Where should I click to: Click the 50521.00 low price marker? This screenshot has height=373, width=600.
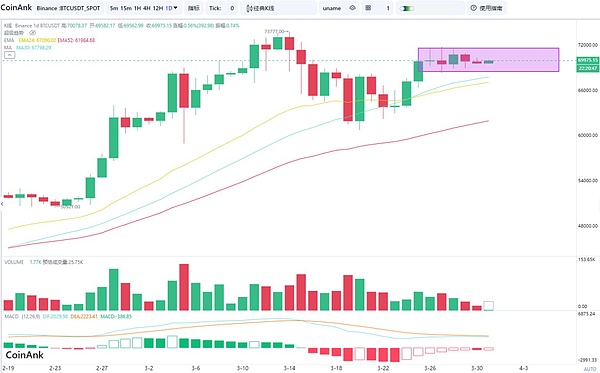coord(71,207)
